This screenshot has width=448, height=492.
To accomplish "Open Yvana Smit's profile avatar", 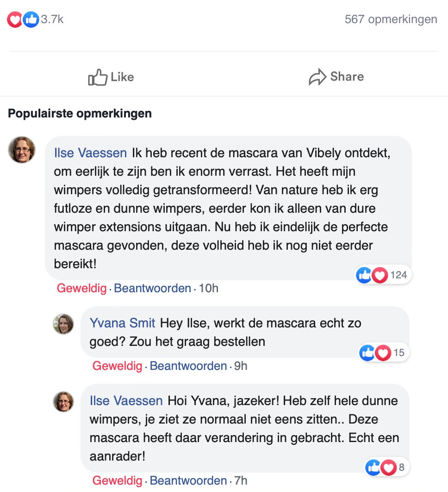I will 63,324.
